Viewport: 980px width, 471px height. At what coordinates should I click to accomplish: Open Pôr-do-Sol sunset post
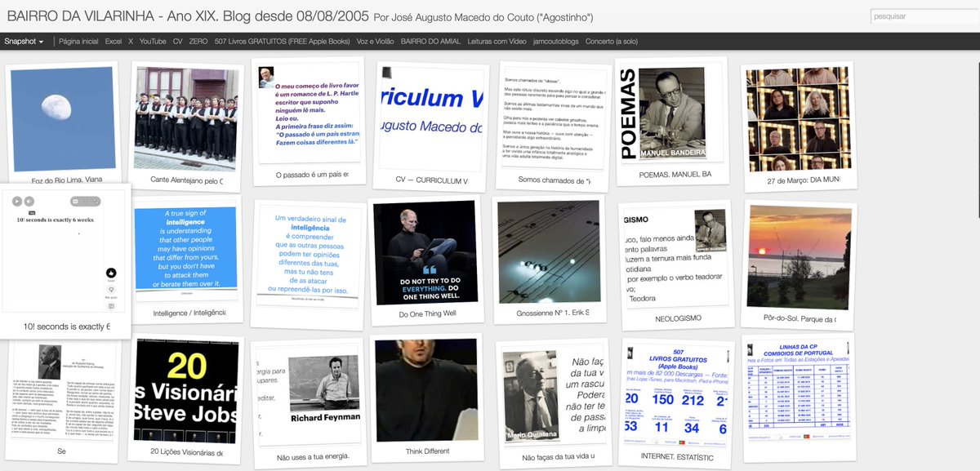pos(799,256)
